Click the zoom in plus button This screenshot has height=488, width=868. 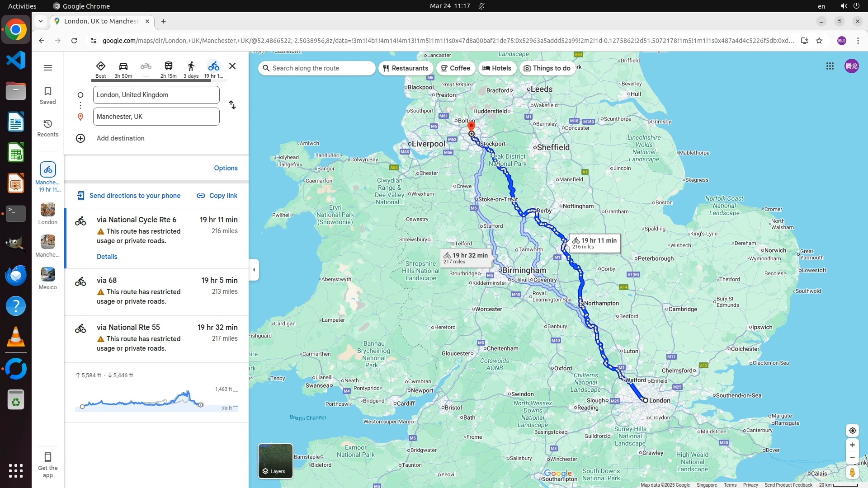852,445
